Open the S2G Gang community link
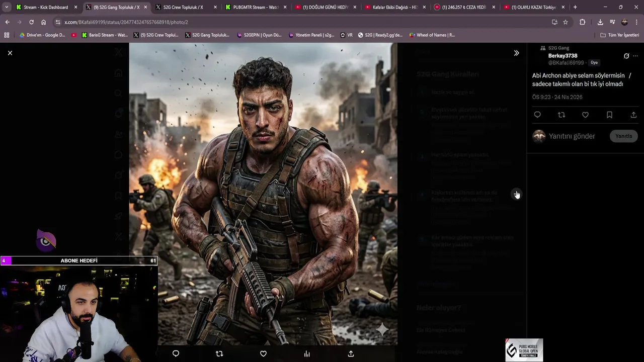This screenshot has height=362, width=644. [x=558, y=48]
